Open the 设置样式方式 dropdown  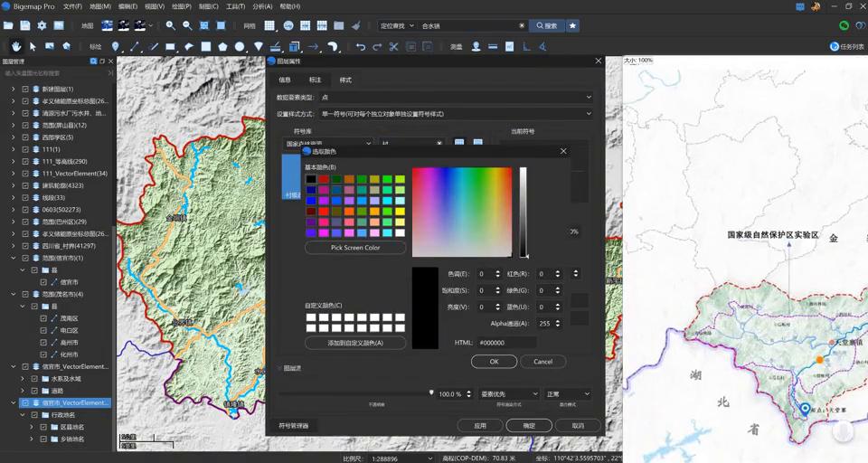pyautogui.click(x=456, y=114)
